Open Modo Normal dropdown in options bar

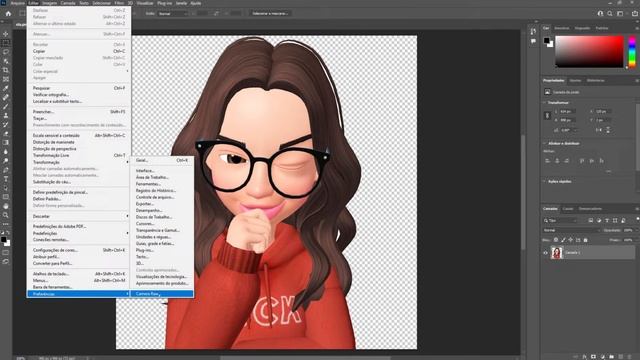point(173,13)
